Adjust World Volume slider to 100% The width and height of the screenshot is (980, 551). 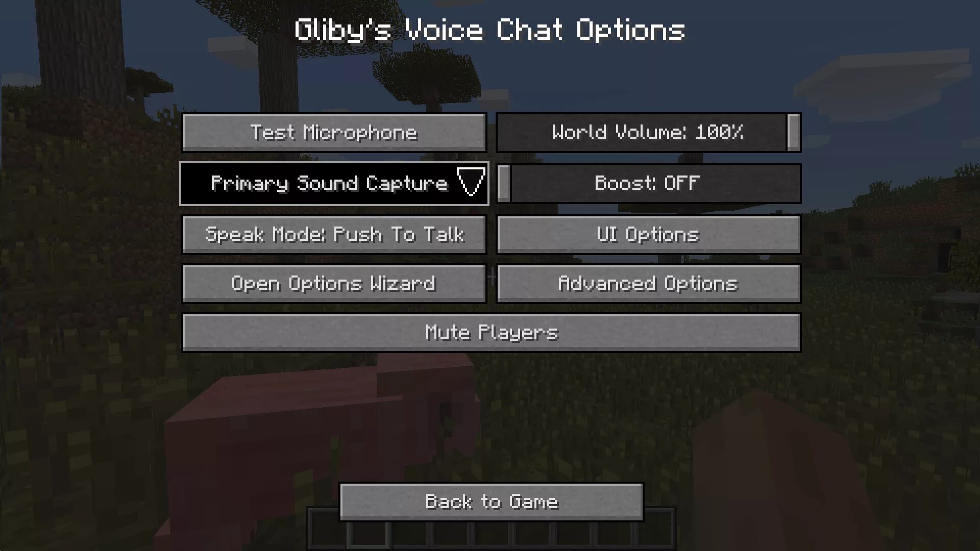coord(792,132)
